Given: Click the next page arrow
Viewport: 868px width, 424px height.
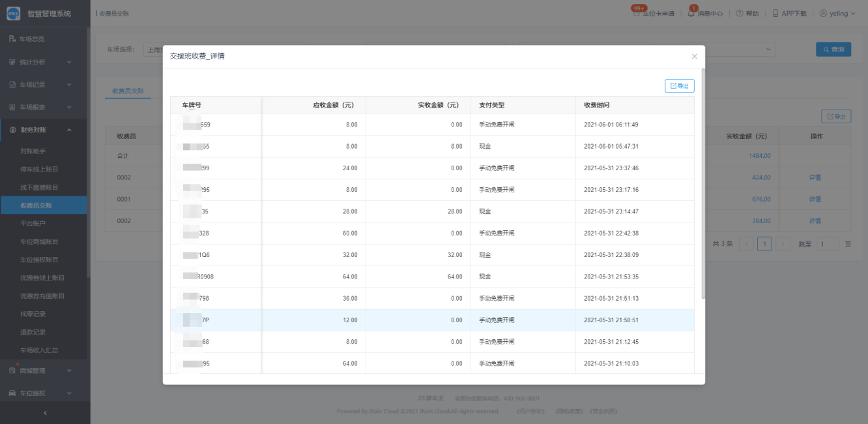Looking at the screenshot, I should coord(783,244).
